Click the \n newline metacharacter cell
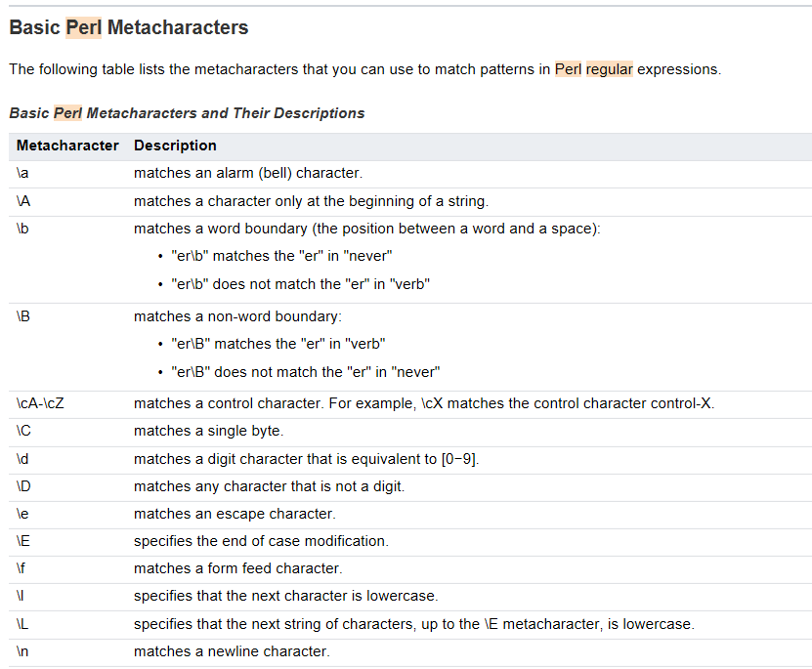The width and height of the screenshot is (812, 669). [23, 651]
